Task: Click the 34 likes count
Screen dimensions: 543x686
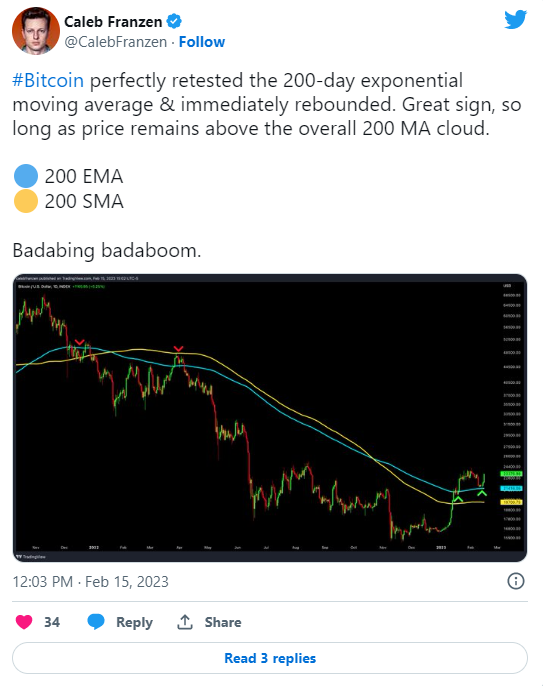Action: [52, 622]
